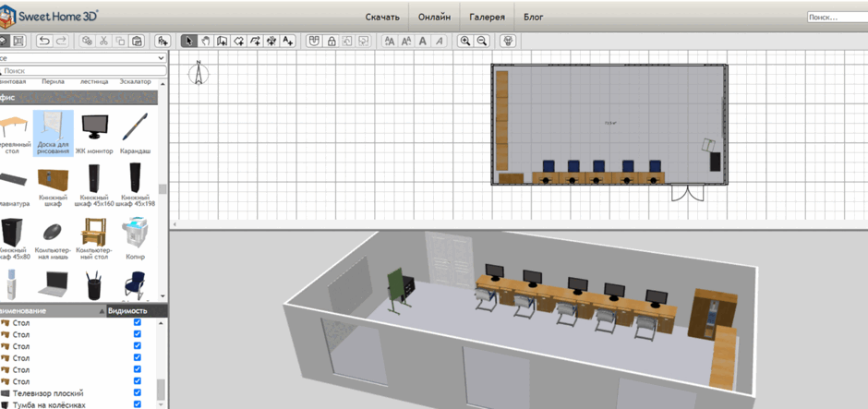Uncheck the first Стол visibility checkbox

138,322
